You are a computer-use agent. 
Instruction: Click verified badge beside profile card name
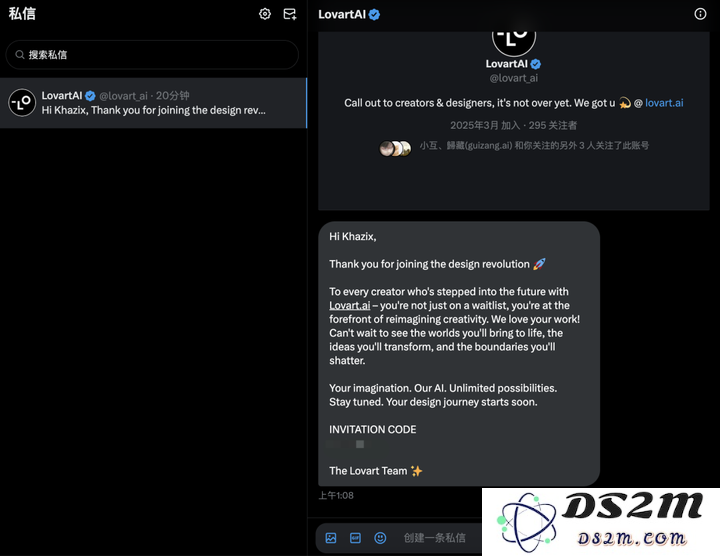(535, 64)
